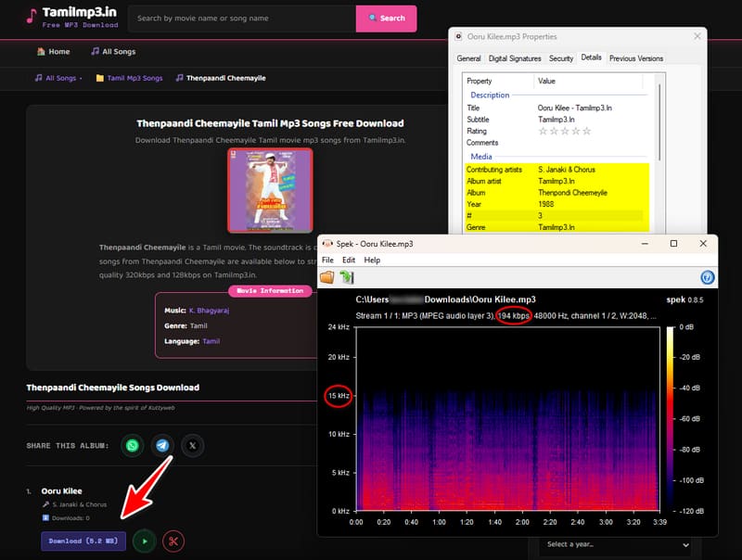Focus the movie or song search field
The image size is (742, 560).
(x=242, y=19)
